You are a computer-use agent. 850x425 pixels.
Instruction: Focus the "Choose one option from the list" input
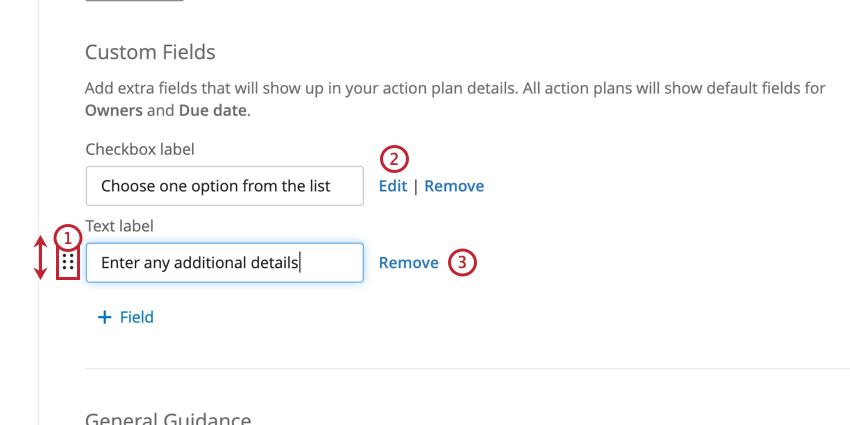point(224,186)
